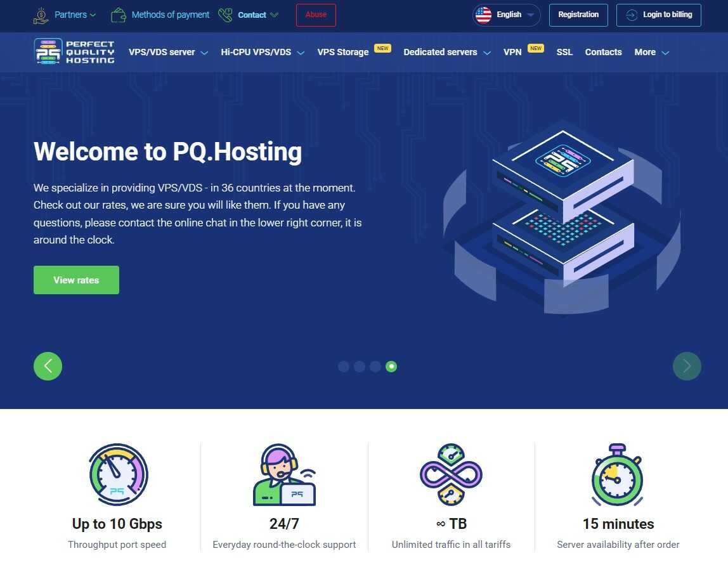Image resolution: width=728 pixels, height=572 pixels.
Task: Click the Partners money-hand icon
Action: coord(41,15)
